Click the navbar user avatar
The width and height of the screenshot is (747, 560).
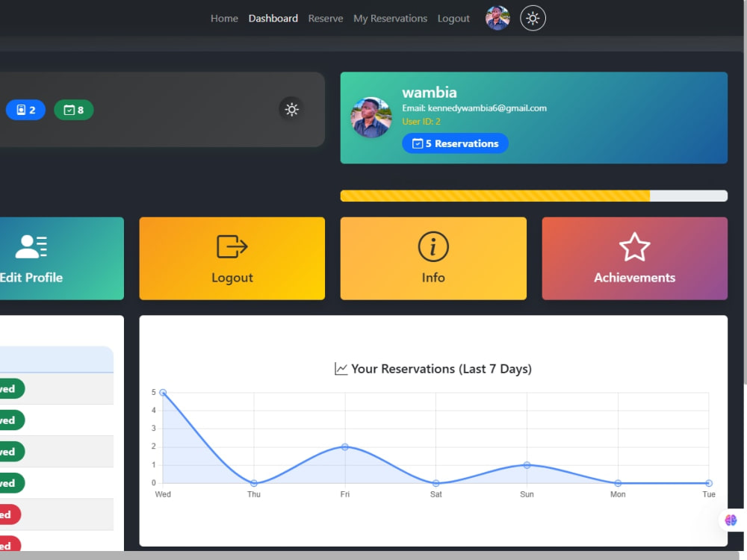(498, 18)
